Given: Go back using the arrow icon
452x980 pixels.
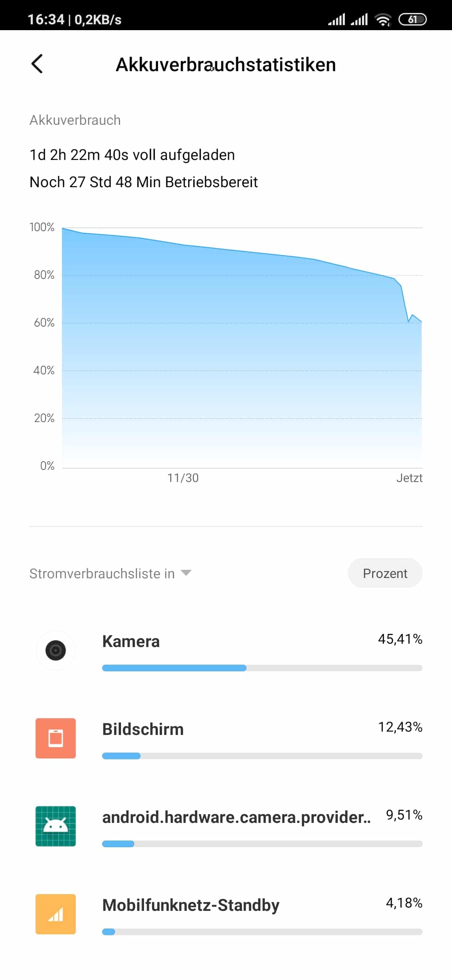Looking at the screenshot, I should [x=37, y=64].
